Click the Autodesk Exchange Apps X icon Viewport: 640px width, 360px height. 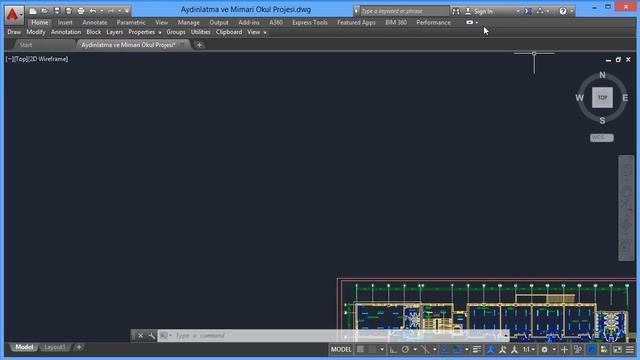pos(527,11)
